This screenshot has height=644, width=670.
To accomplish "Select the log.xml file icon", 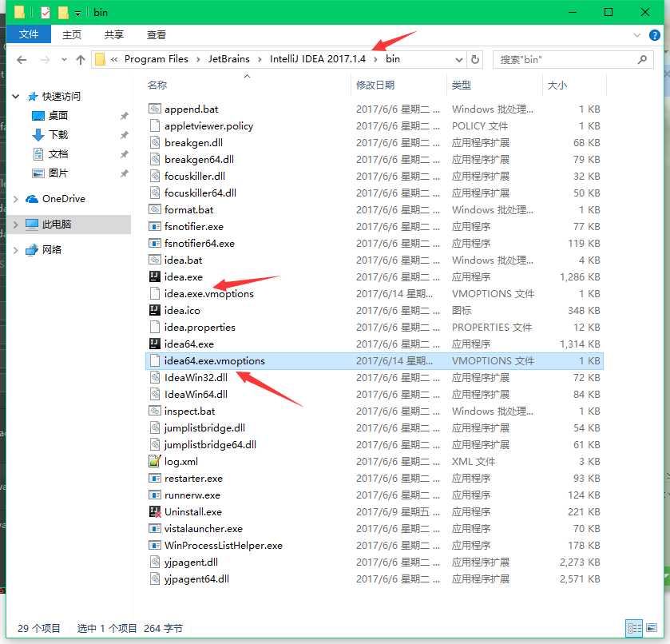I will 155,461.
